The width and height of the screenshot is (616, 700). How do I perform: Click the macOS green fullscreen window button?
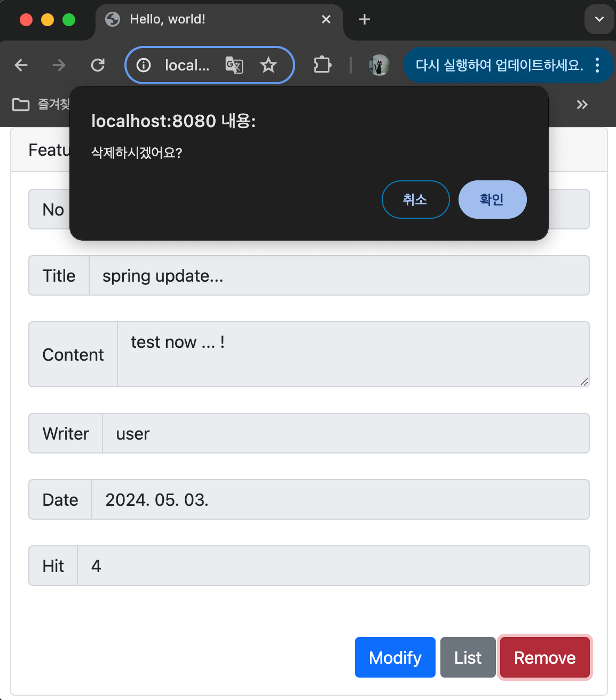69,20
